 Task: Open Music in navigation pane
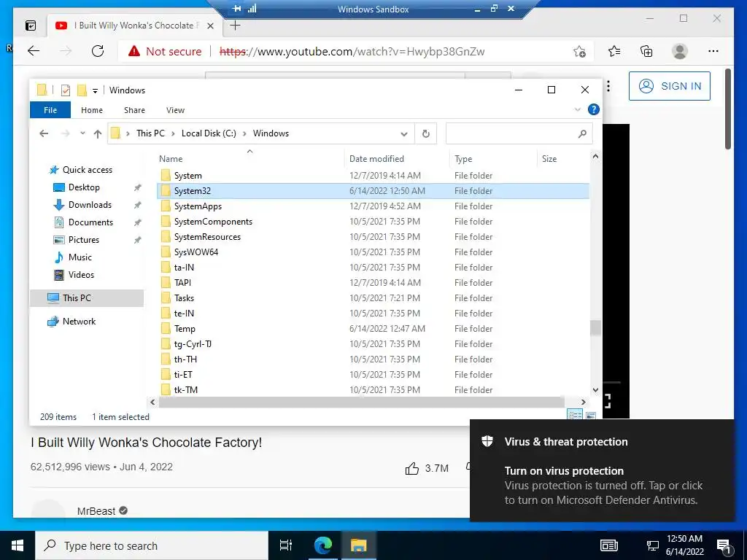(x=80, y=257)
